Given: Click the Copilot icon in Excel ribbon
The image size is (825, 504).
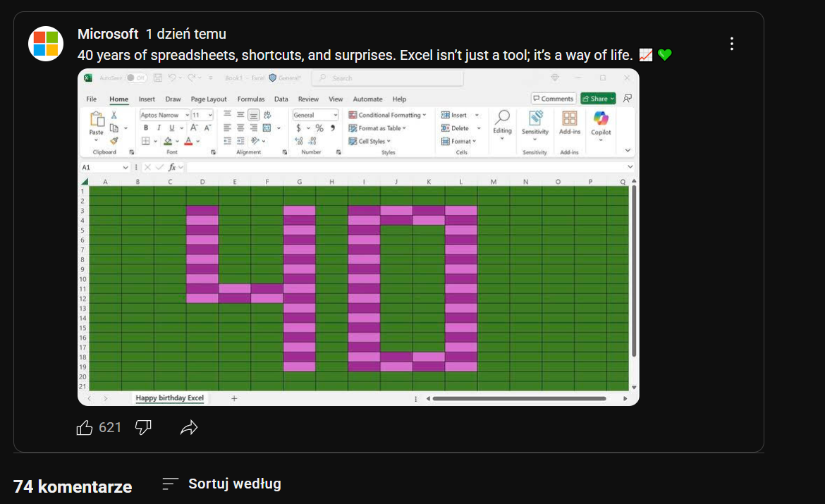Looking at the screenshot, I should click(601, 123).
